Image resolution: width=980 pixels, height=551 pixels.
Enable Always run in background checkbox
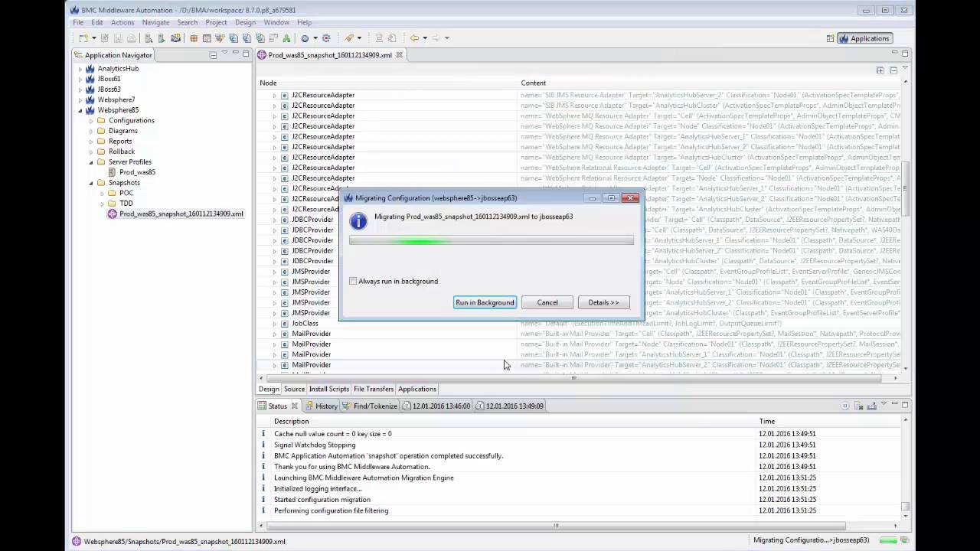click(x=353, y=281)
